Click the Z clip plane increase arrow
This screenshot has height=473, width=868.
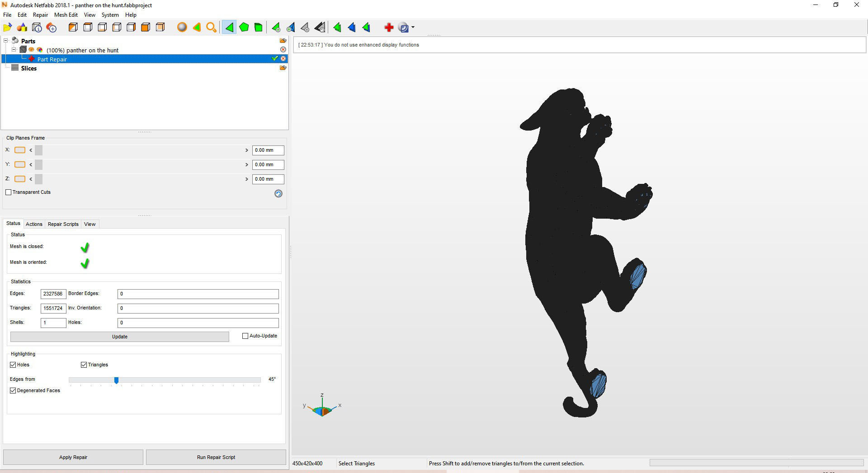247,179
